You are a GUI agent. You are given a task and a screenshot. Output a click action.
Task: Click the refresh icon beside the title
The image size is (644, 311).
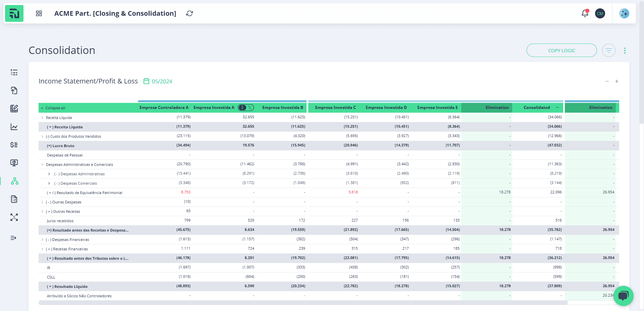coord(190,13)
